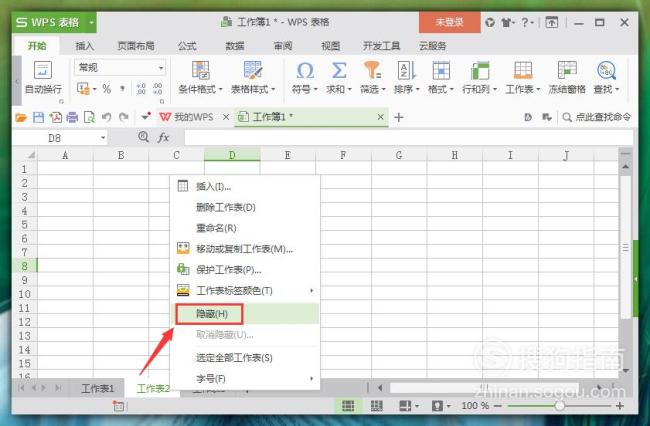Expand the 求和 dropdown arrow
Image resolution: width=650 pixels, height=426 pixels.
(349, 89)
